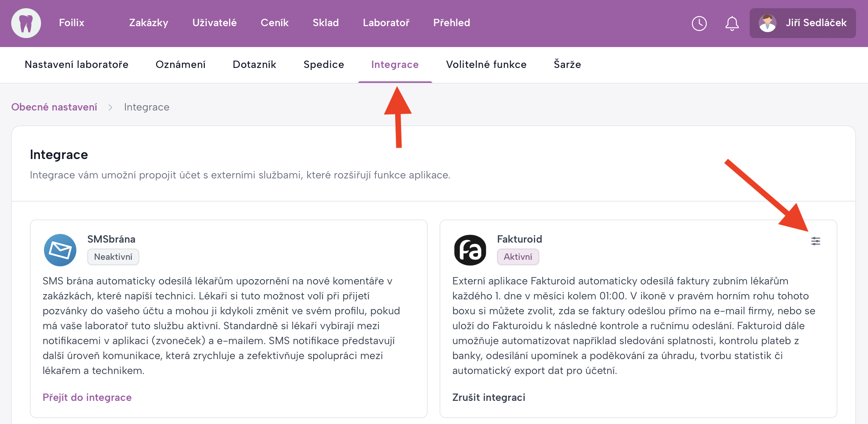Click the Fakturoid logo icon
Viewport: 868px width, 424px height.
coord(470,250)
